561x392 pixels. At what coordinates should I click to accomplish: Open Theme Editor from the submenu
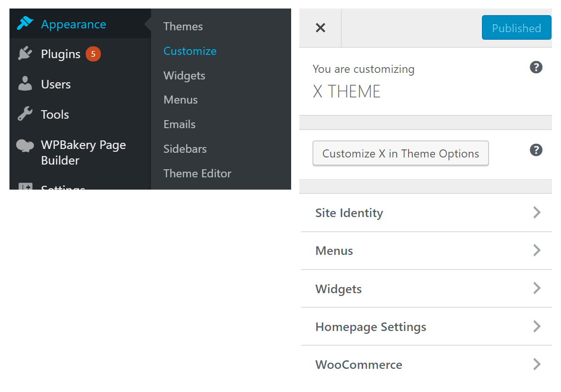click(197, 174)
